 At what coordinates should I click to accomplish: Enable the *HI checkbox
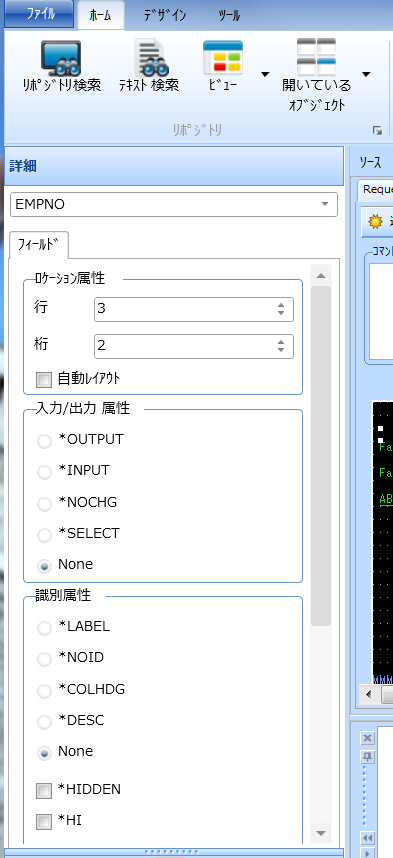click(x=43, y=821)
